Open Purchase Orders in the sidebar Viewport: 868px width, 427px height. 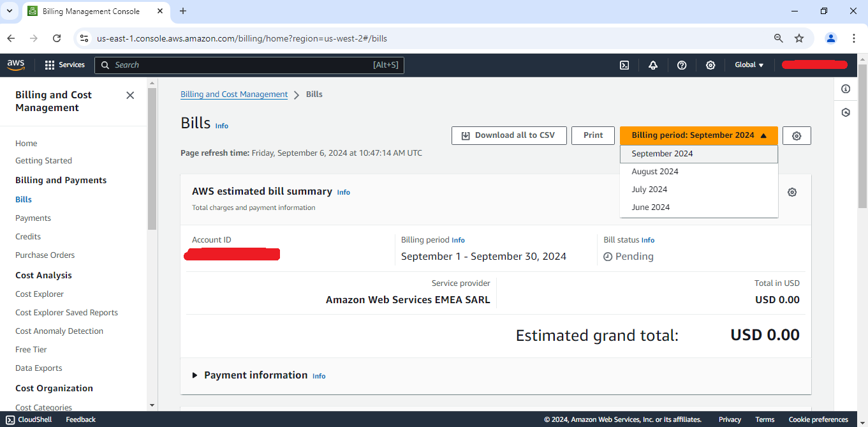click(45, 255)
